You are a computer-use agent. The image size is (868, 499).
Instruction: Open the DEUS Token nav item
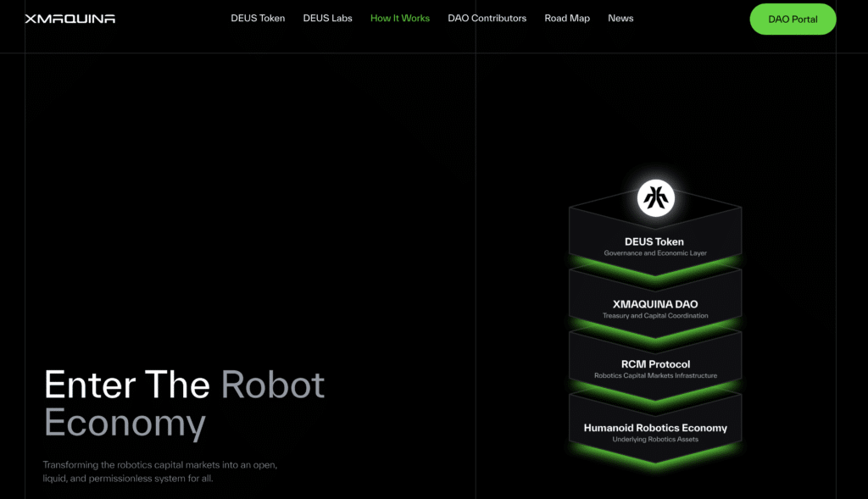coord(258,19)
